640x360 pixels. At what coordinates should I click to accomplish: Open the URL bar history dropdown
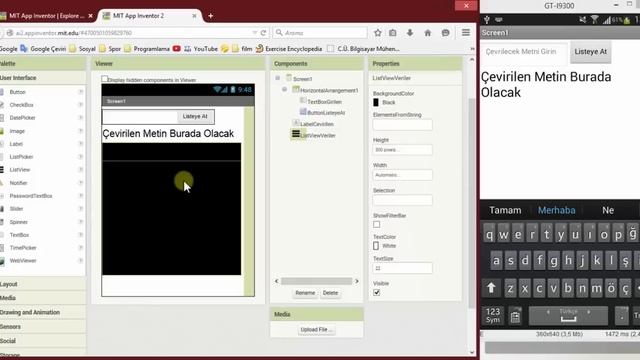(255, 33)
